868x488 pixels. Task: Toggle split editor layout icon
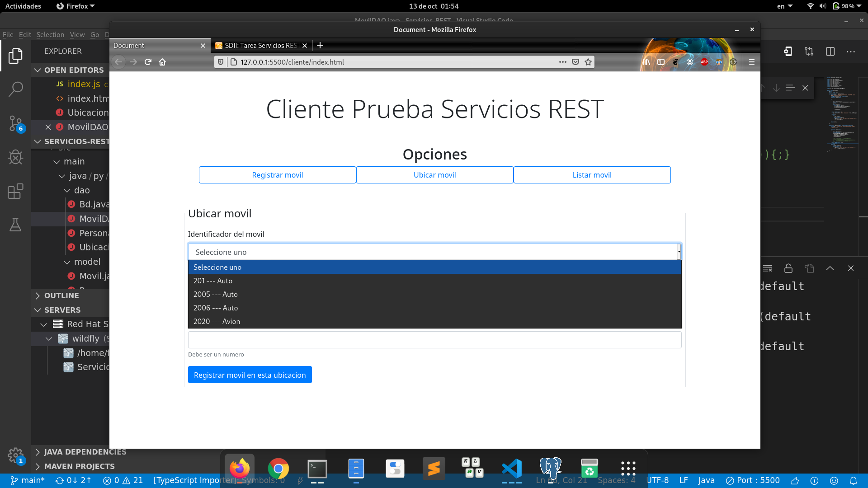[830, 52]
